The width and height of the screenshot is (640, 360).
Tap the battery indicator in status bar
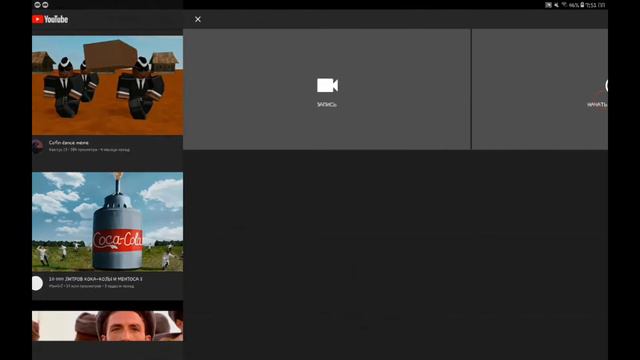coord(582,5)
